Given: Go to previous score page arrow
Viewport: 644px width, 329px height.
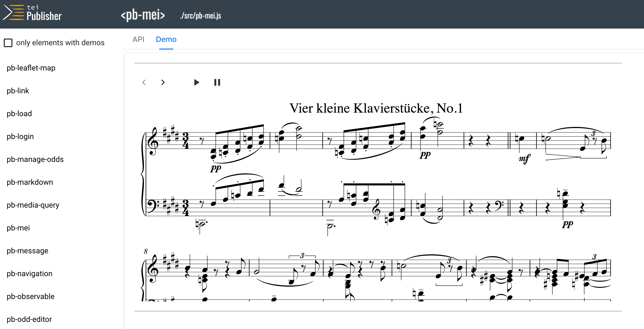Looking at the screenshot, I should point(144,82).
